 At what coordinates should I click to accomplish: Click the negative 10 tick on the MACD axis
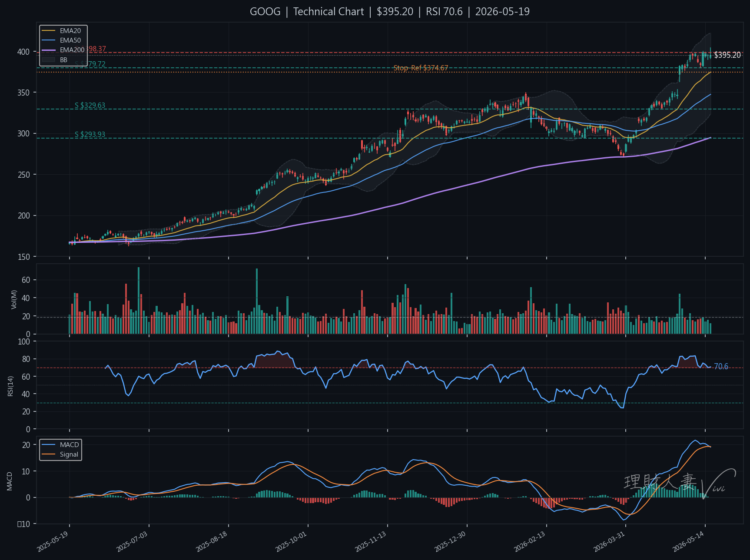point(23,524)
